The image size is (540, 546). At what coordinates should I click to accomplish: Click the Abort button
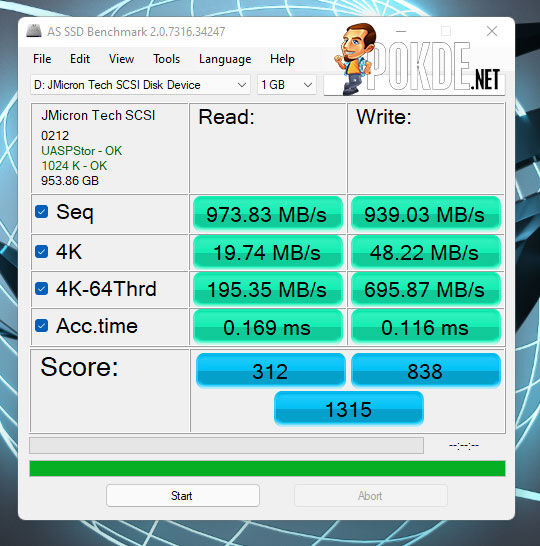point(370,496)
